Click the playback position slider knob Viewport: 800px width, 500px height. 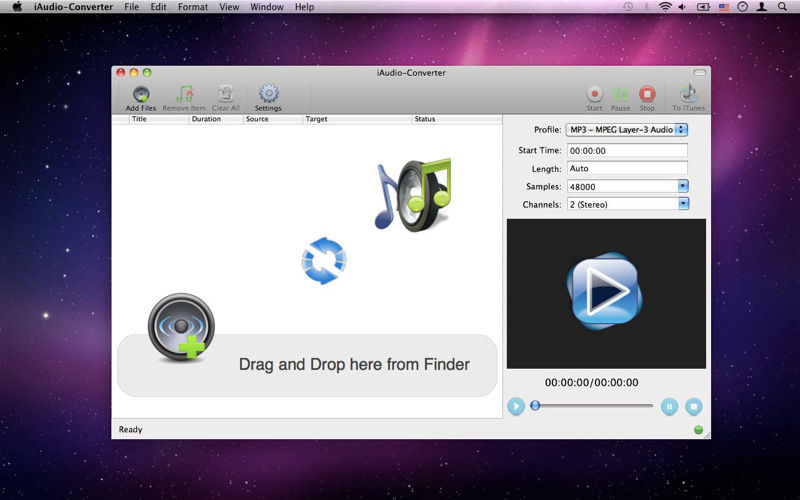point(535,406)
